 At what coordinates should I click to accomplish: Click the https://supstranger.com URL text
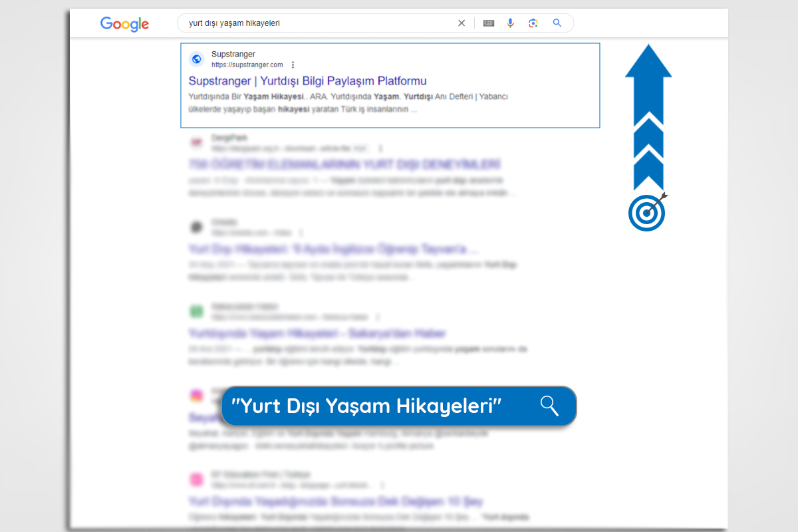click(x=247, y=65)
